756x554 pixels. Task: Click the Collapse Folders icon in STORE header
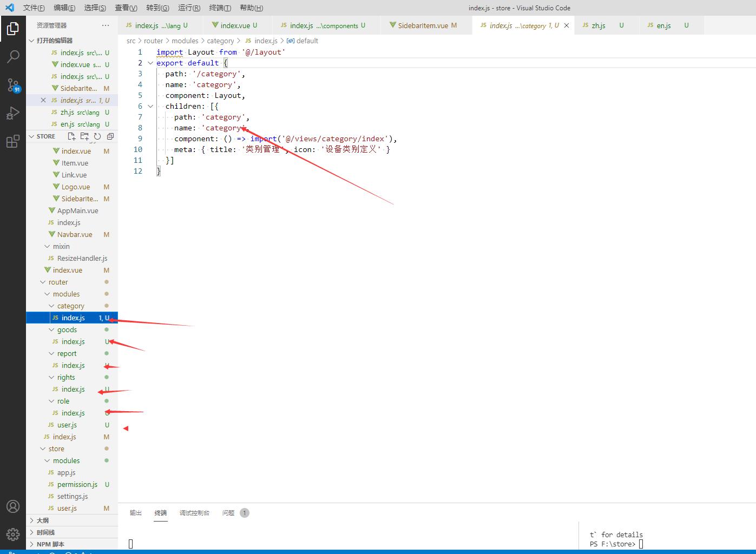(110, 136)
